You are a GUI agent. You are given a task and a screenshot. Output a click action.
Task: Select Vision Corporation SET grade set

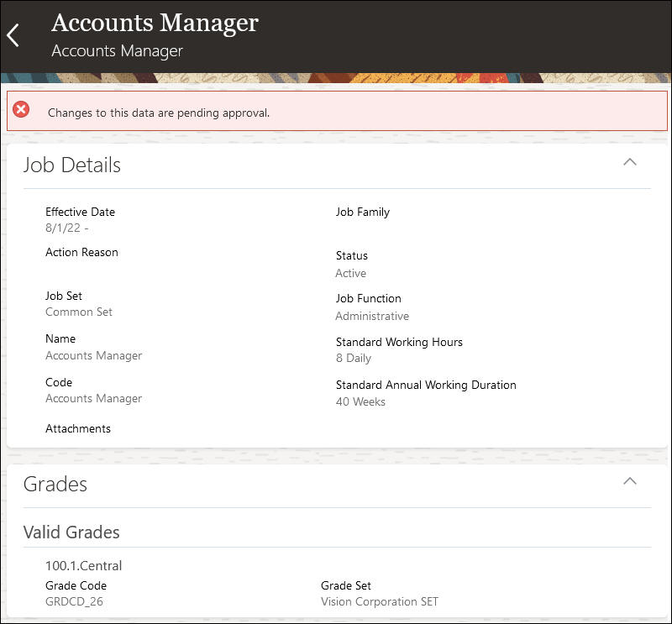point(380,601)
